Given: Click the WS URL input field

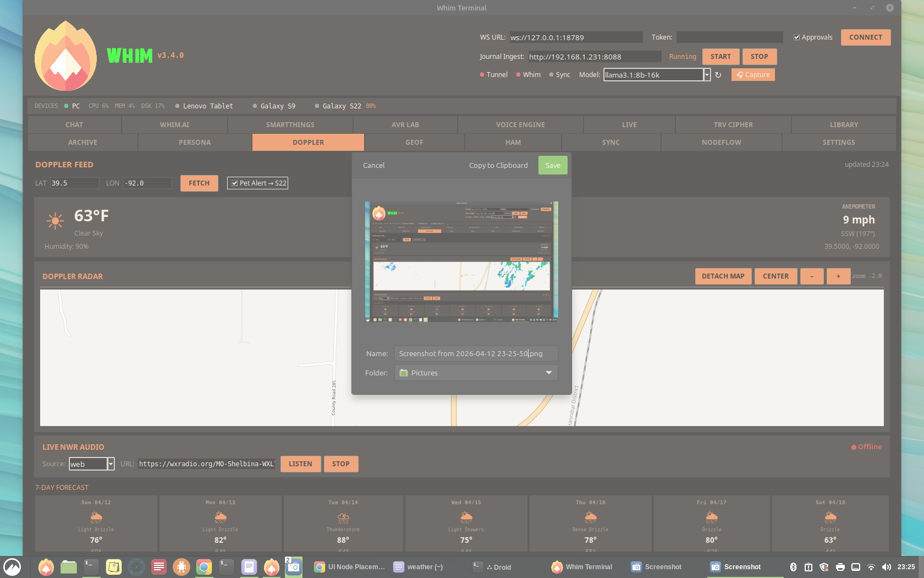Looking at the screenshot, I should pos(576,37).
